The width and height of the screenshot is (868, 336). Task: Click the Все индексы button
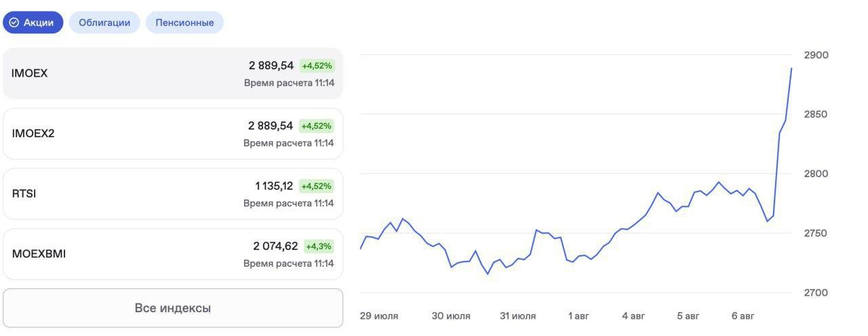(173, 308)
